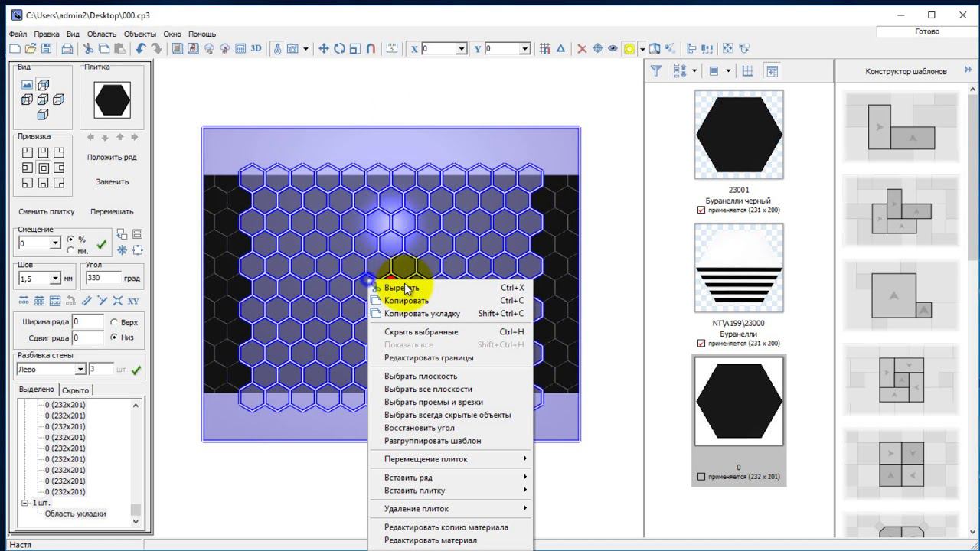Click the Save file icon in toolbar

pyautogui.click(x=47, y=48)
